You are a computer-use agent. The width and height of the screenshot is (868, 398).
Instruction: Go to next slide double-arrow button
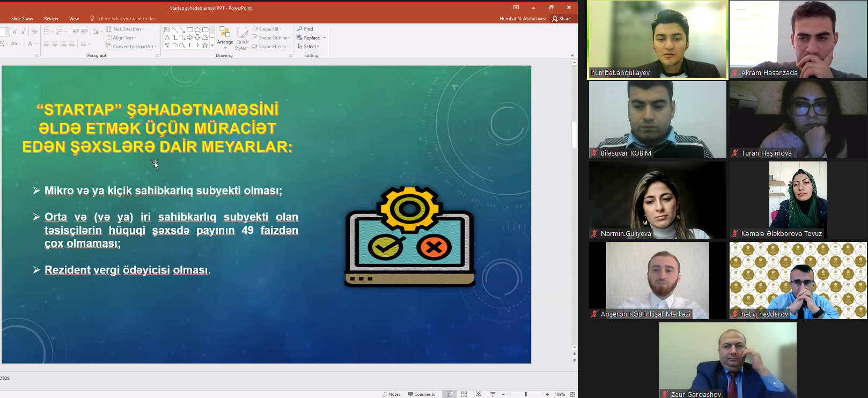575,360
